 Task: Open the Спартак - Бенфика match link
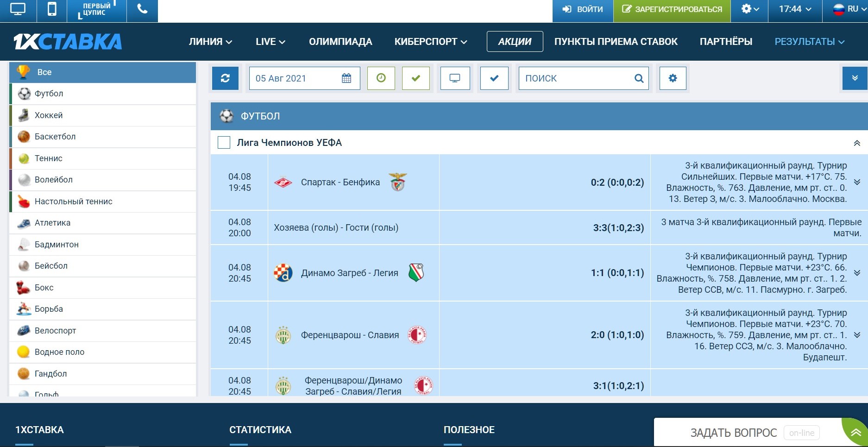pos(340,183)
